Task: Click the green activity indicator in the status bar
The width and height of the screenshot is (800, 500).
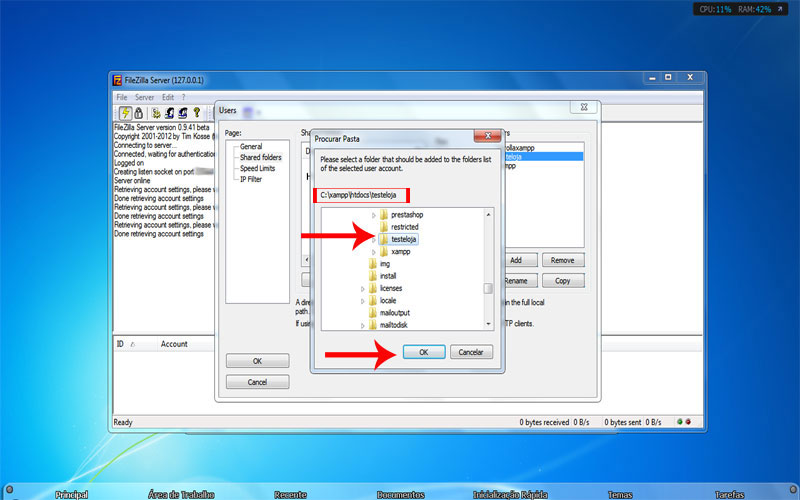Action: coord(680,422)
